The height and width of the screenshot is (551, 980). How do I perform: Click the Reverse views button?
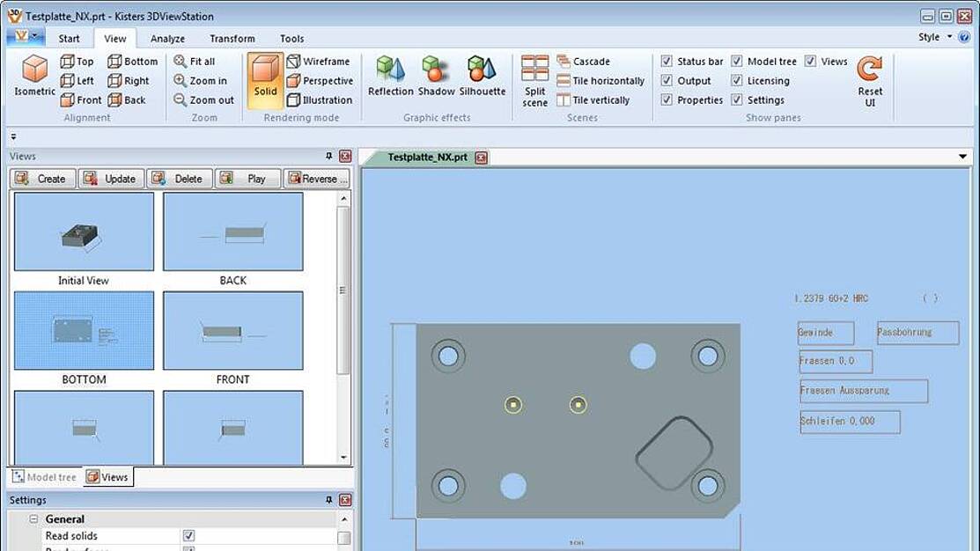[317, 179]
